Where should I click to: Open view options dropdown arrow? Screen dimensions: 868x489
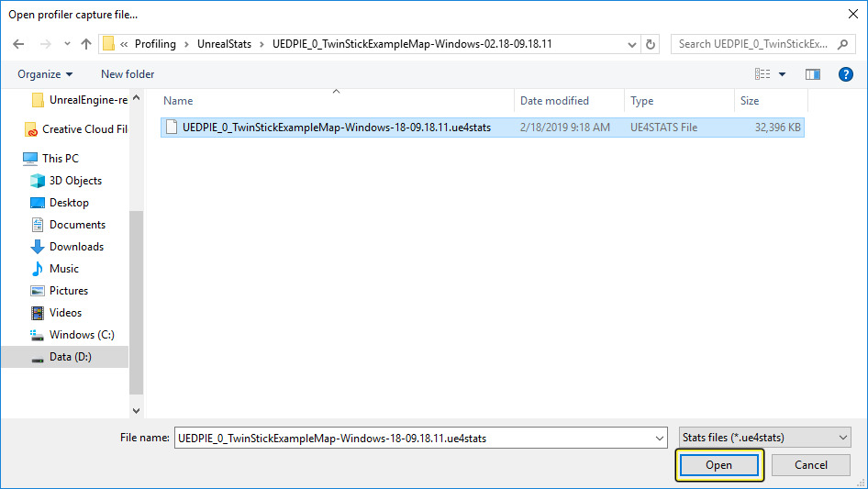(782, 74)
